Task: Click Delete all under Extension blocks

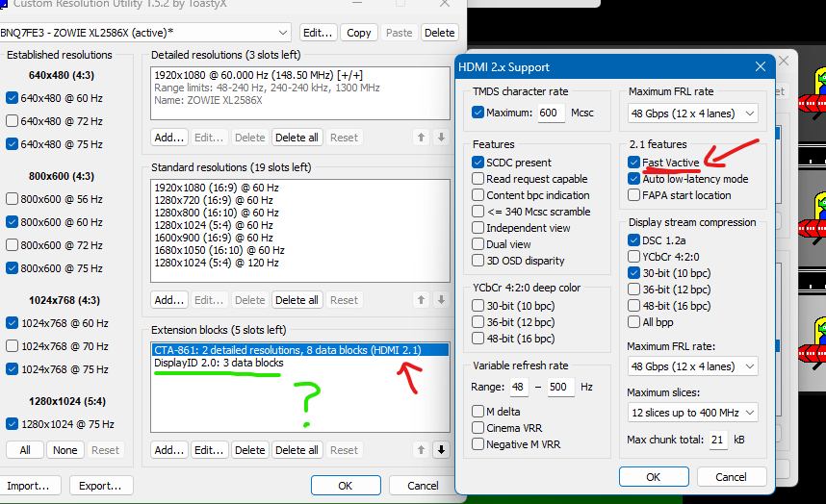Action: pyautogui.click(x=297, y=449)
